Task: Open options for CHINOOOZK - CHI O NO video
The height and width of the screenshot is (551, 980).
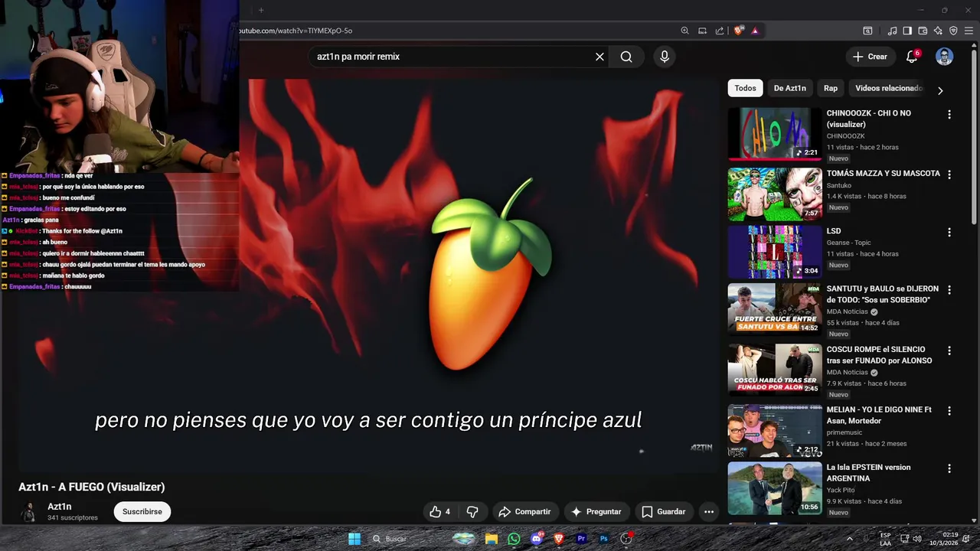Action: tap(949, 114)
